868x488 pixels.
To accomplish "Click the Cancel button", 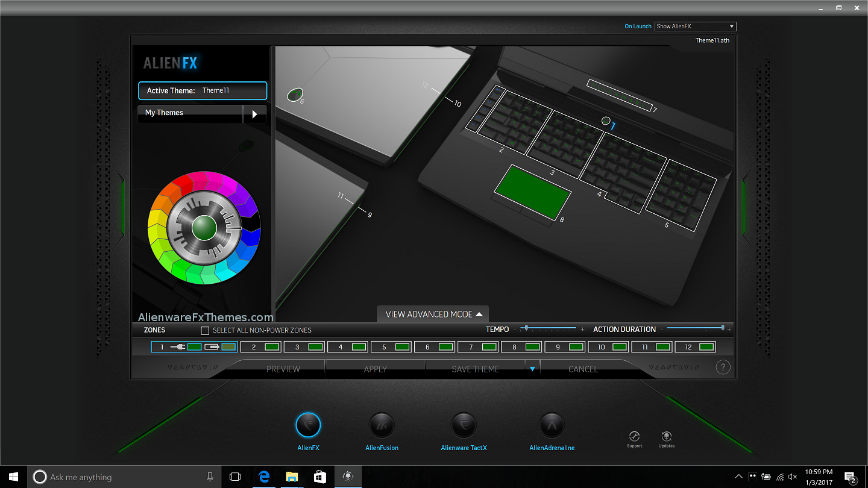I will pyautogui.click(x=583, y=369).
